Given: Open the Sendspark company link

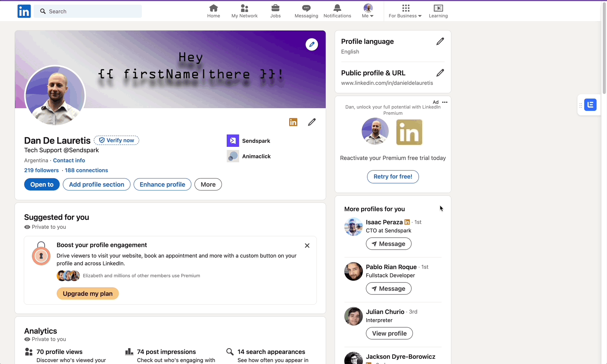Looking at the screenshot, I should point(256,141).
